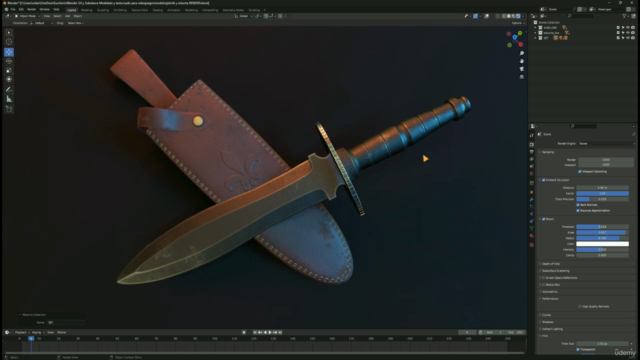Screen dimensions: 640x360
Task: Activate the Move tool
Action: coord(9,52)
